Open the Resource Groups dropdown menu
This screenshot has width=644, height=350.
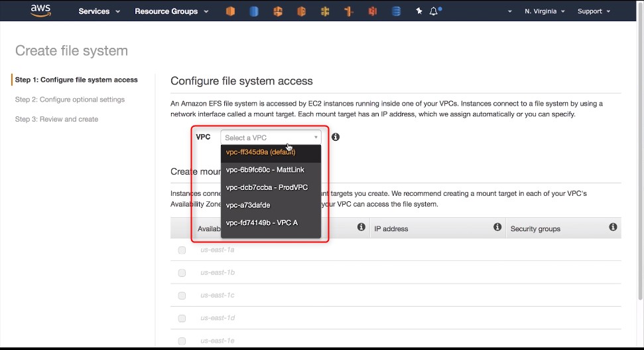[171, 11]
